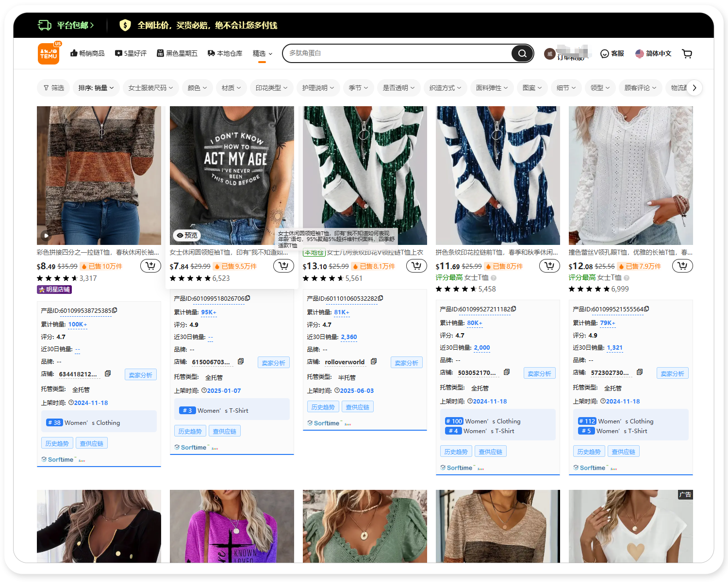Screen dimensions: 728x582
Task: Click the preview eye button on gray T-shirt
Action: click(187, 235)
